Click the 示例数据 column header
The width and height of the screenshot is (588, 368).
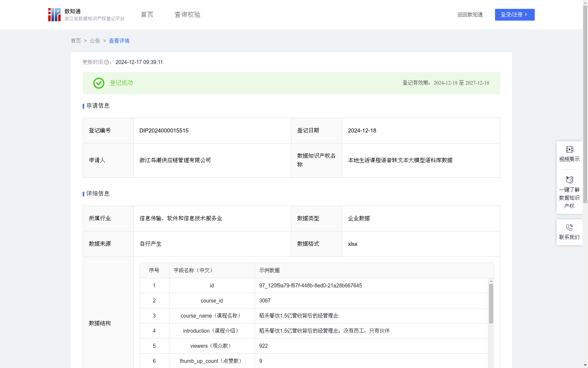click(374, 270)
